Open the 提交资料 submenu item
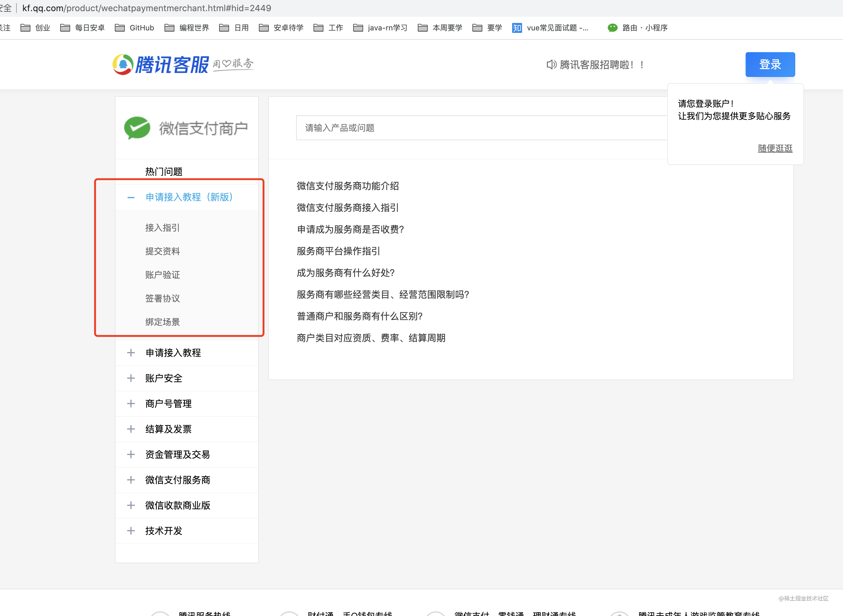The height and width of the screenshot is (616, 843). [162, 251]
